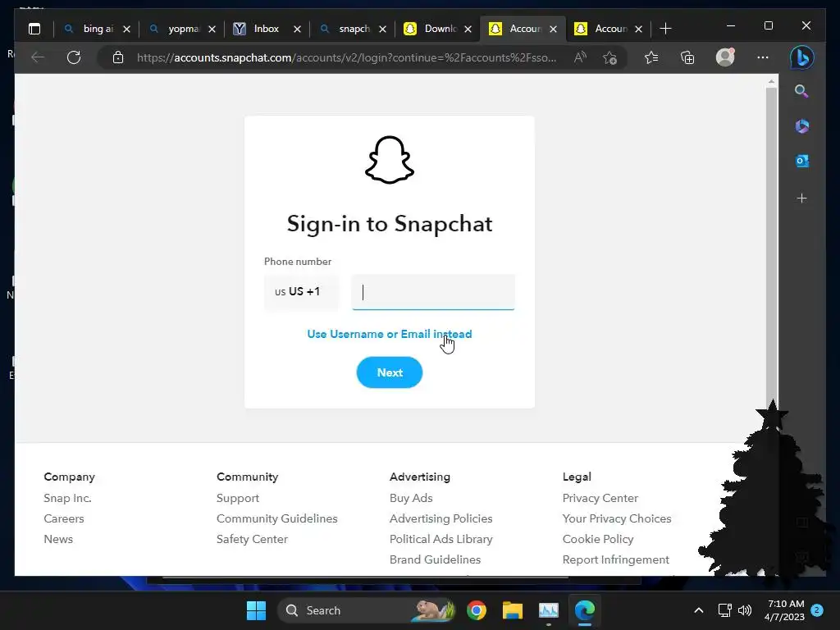This screenshot has height=630, width=840.
Task: Open Careers footer link
Action: point(64,518)
